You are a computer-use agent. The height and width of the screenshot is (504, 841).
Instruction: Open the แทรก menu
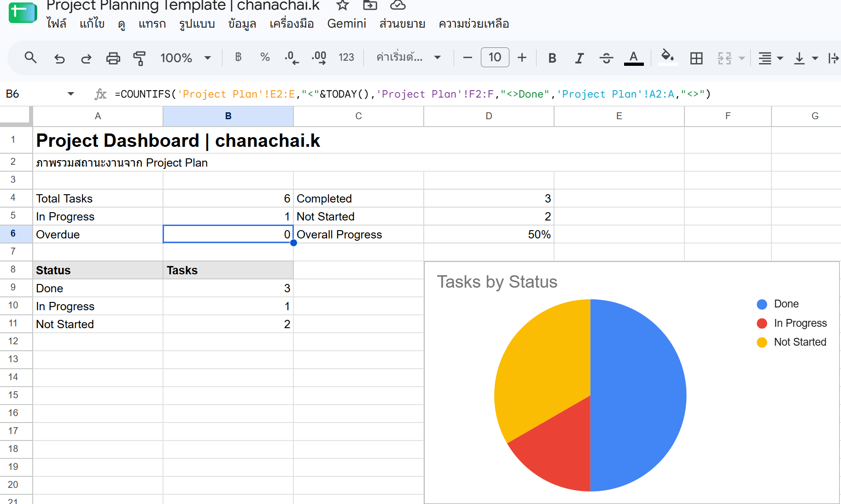click(152, 23)
